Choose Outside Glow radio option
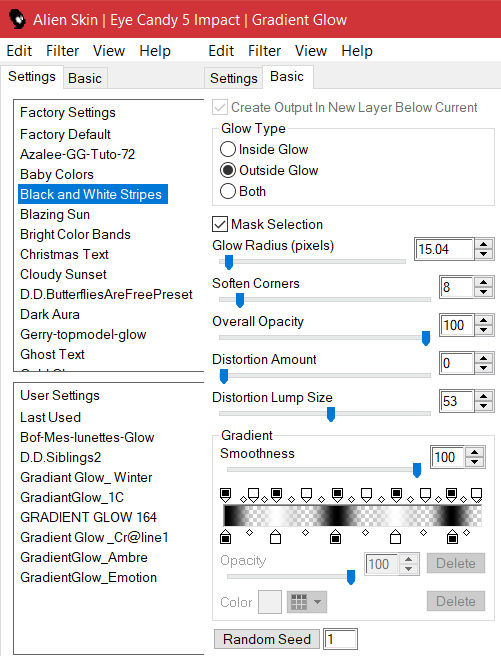The width and height of the screenshot is (501, 656). point(228,170)
